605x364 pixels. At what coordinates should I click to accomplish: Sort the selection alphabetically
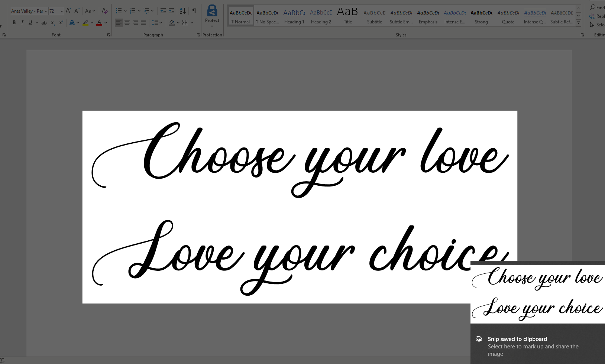pyautogui.click(x=183, y=11)
